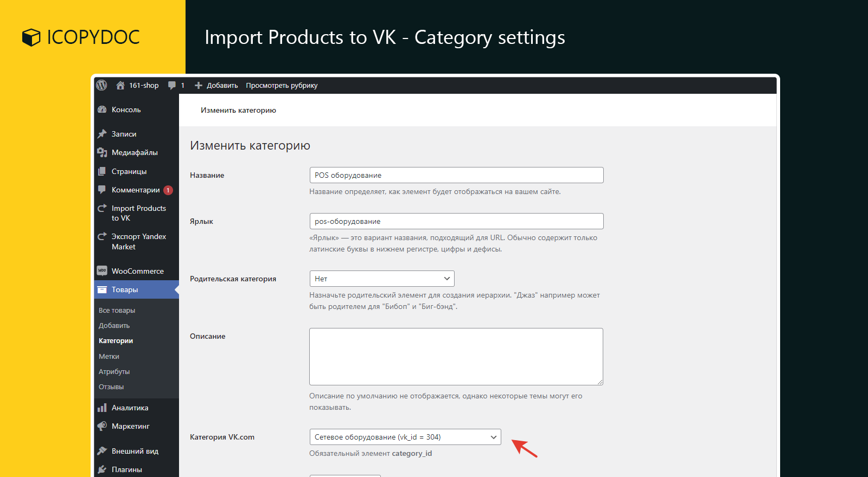The height and width of the screenshot is (477, 868).
Task: Open Метки submenu item
Action: tap(109, 356)
